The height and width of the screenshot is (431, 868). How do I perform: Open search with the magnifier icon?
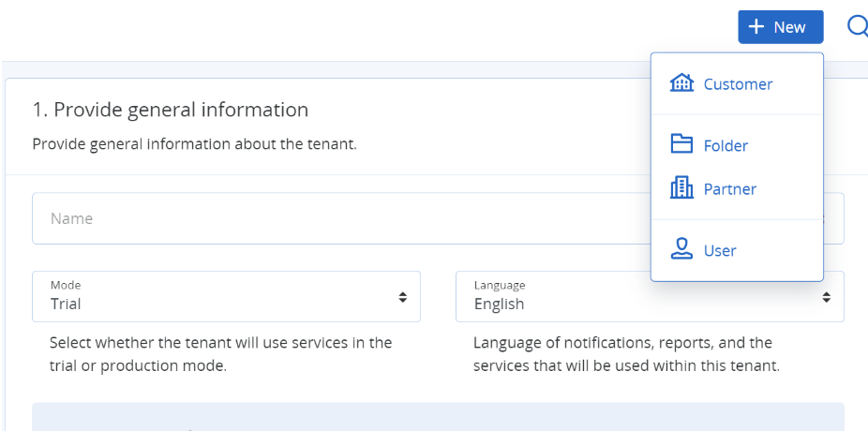[857, 26]
